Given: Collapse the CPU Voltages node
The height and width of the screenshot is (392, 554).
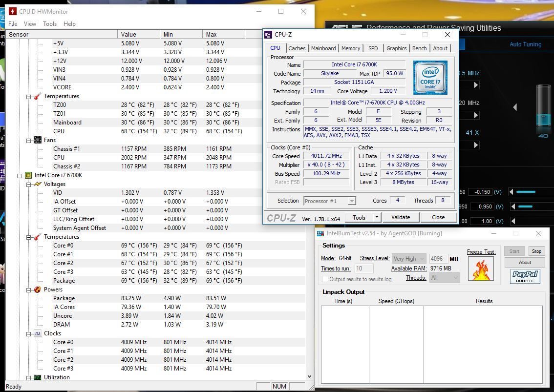Looking at the screenshot, I should [x=29, y=185].
